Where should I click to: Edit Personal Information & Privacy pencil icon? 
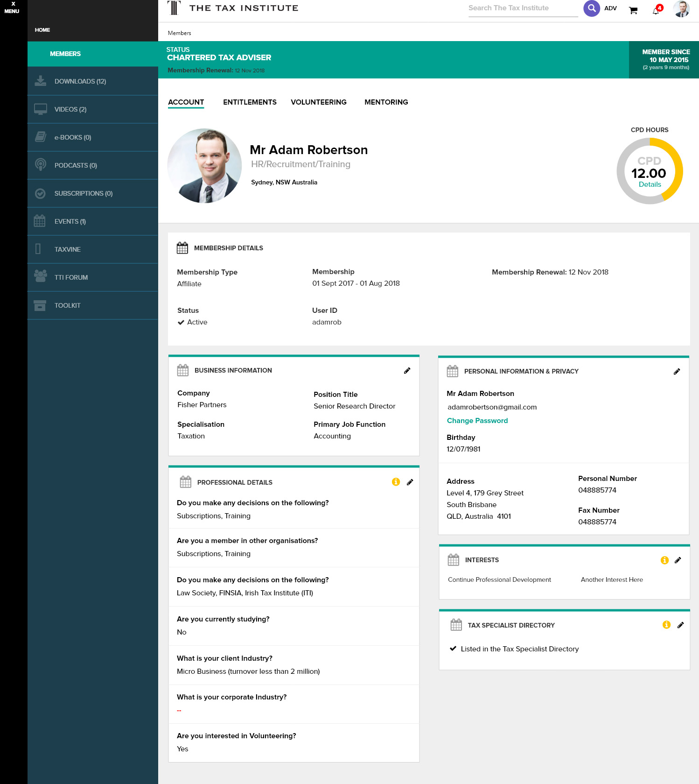click(677, 372)
